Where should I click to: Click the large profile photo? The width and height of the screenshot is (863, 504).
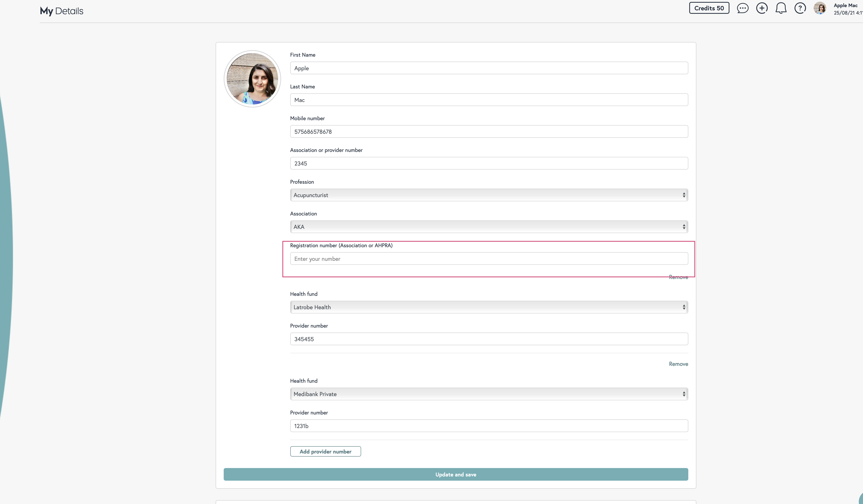[252, 79]
